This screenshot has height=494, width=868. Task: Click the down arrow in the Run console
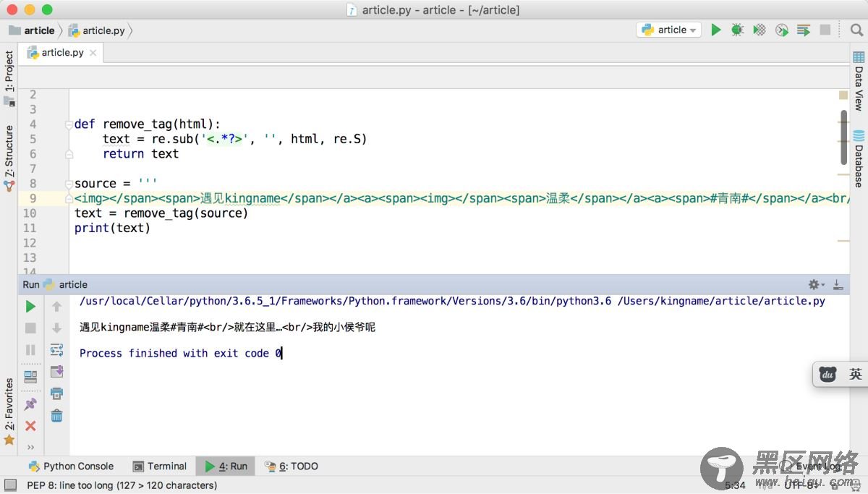(56, 328)
